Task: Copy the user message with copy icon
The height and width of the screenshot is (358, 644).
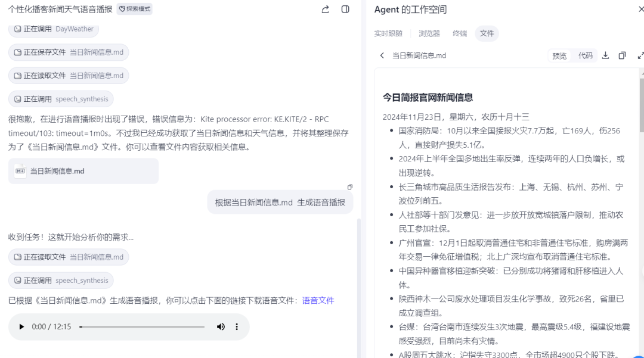Action: point(350,187)
